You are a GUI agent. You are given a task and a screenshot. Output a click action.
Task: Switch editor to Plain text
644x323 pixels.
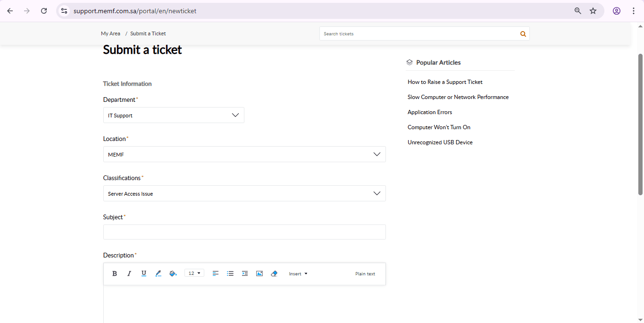(365, 273)
